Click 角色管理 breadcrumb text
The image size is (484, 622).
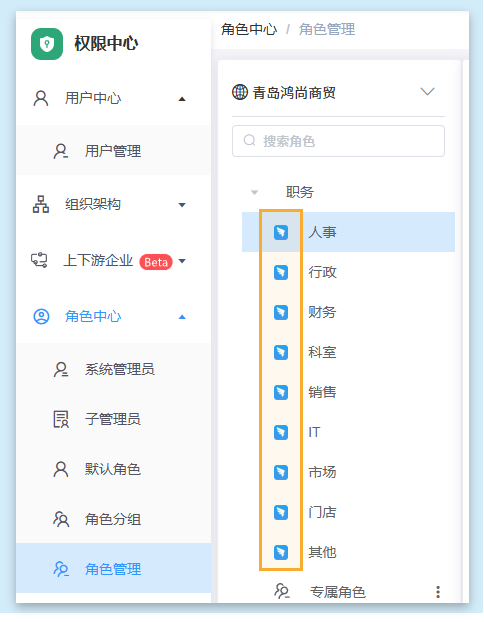327,29
